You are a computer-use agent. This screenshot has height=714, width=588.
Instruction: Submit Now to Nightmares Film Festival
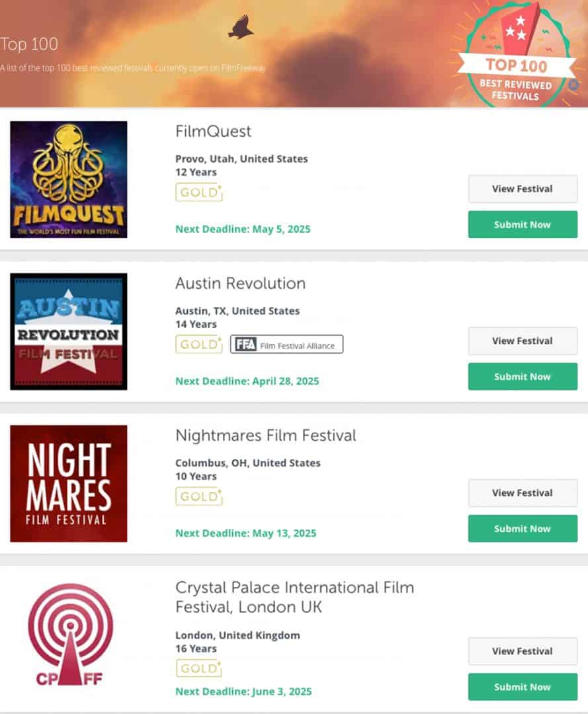pos(523,529)
